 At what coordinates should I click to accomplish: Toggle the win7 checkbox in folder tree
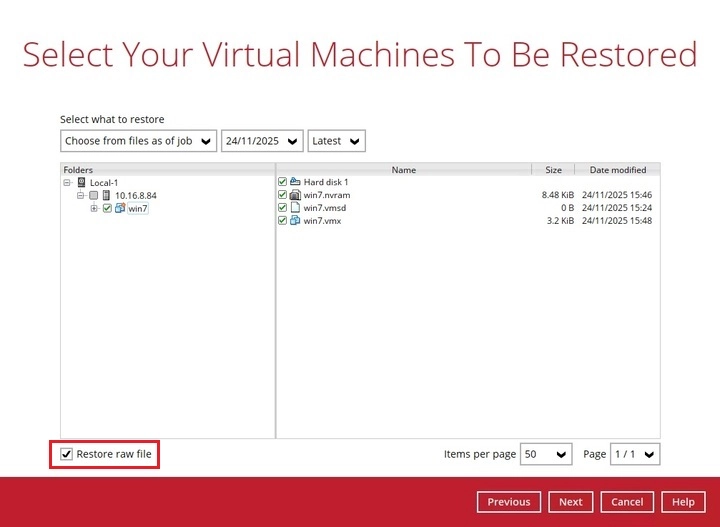click(x=107, y=208)
